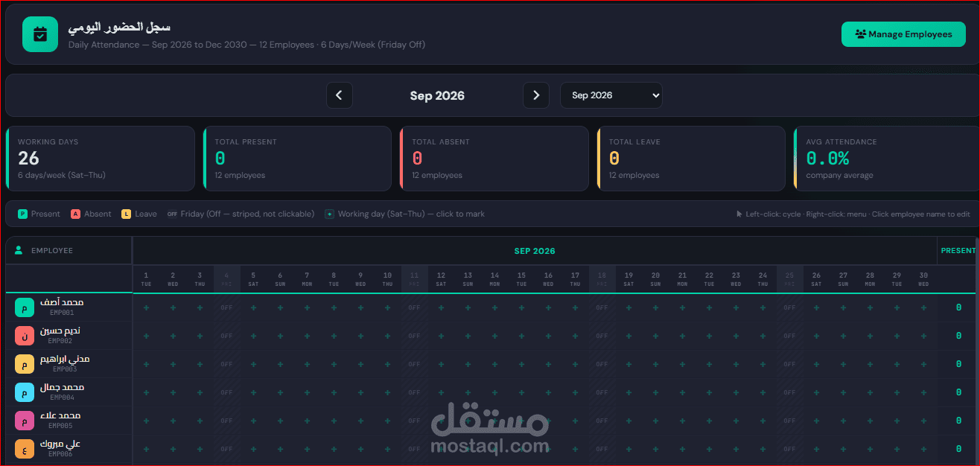Advance to the next month with the right chevron

click(x=536, y=95)
